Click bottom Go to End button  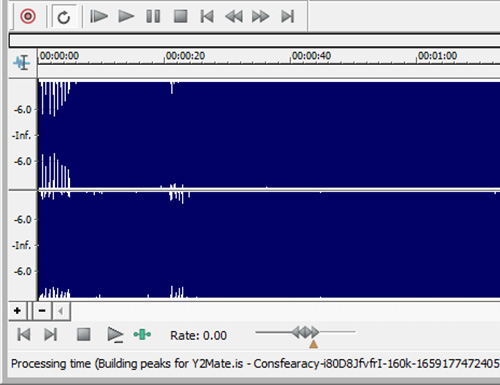click(51, 334)
